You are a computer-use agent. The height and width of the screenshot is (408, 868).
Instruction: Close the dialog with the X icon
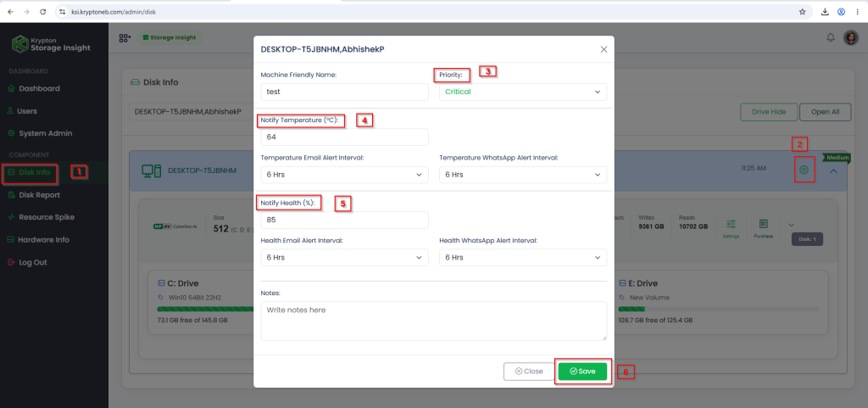pyautogui.click(x=604, y=49)
